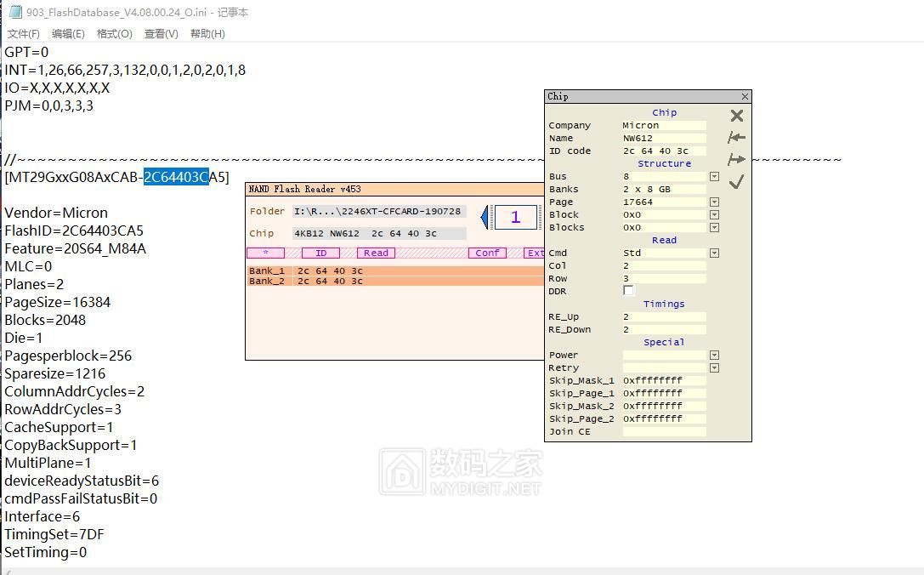
Task: Click the Skip_Page_2 field
Action: click(664, 418)
